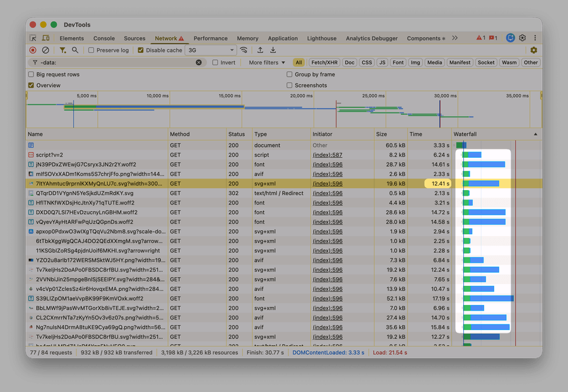Screen dimensions: 568x392
Task: Import HAR file with upload arrow
Action: [x=260, y=50]
